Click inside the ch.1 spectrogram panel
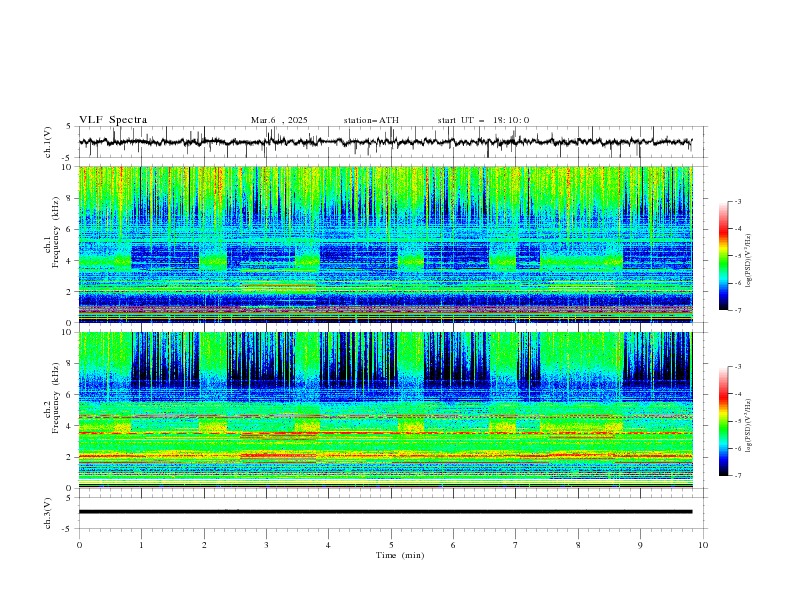This screenshot has width=792, height=612. [386, 244]
